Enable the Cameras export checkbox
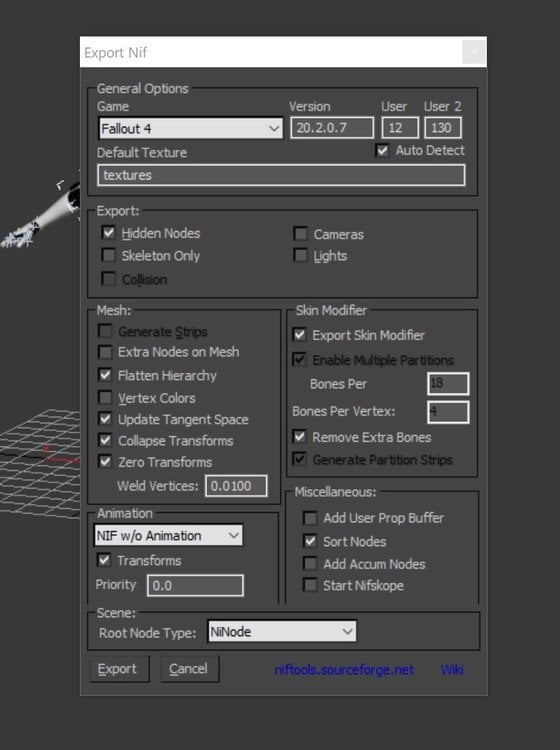560x750 pixels. point(300,234)
